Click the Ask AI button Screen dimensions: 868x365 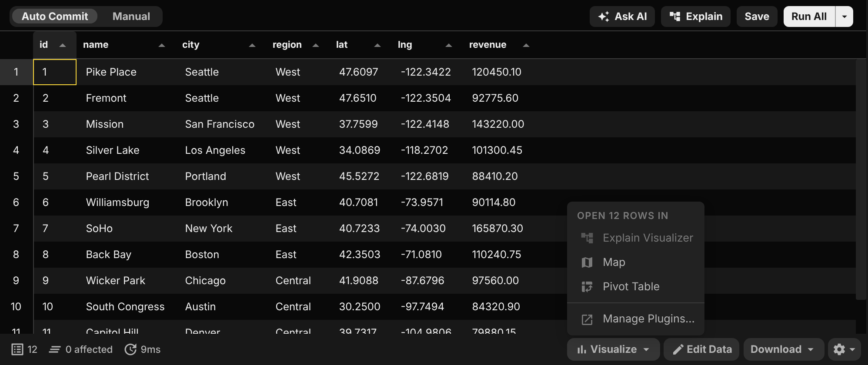(x=622, y=17)
